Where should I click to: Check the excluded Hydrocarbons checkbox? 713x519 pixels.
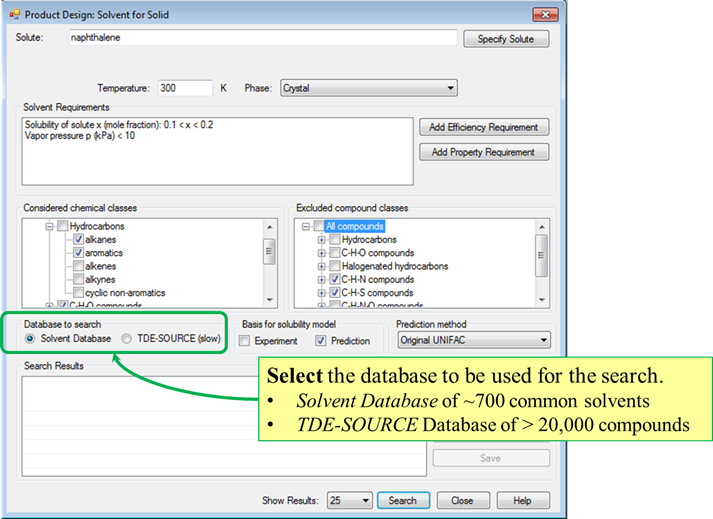335,239
